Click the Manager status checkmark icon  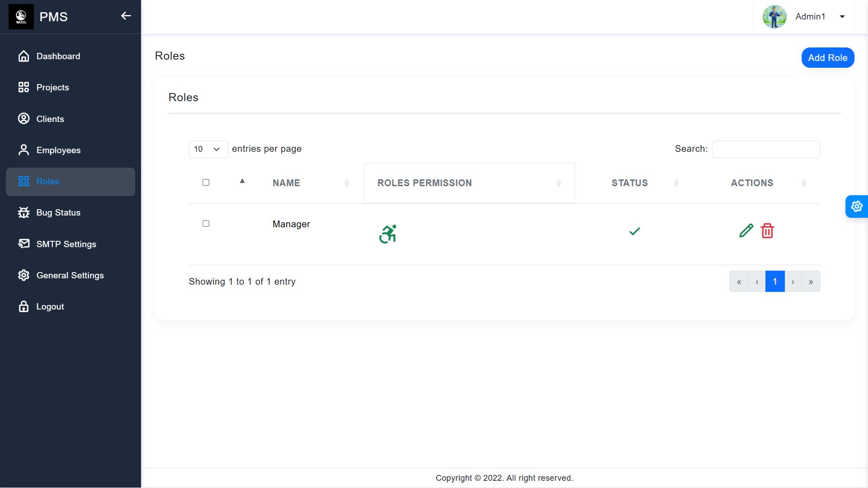coord(634,231)
